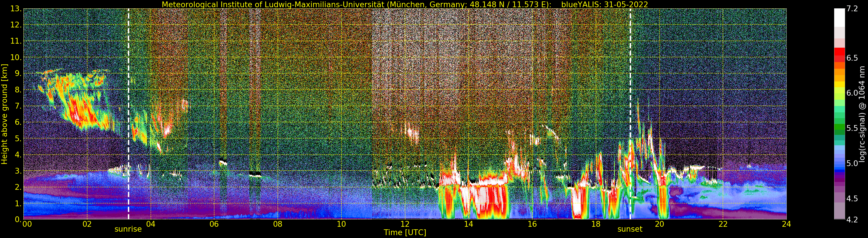This screenshot has width=868, height=238.
Task: Click the time axis tick label '24'
Action: (786, 224)
